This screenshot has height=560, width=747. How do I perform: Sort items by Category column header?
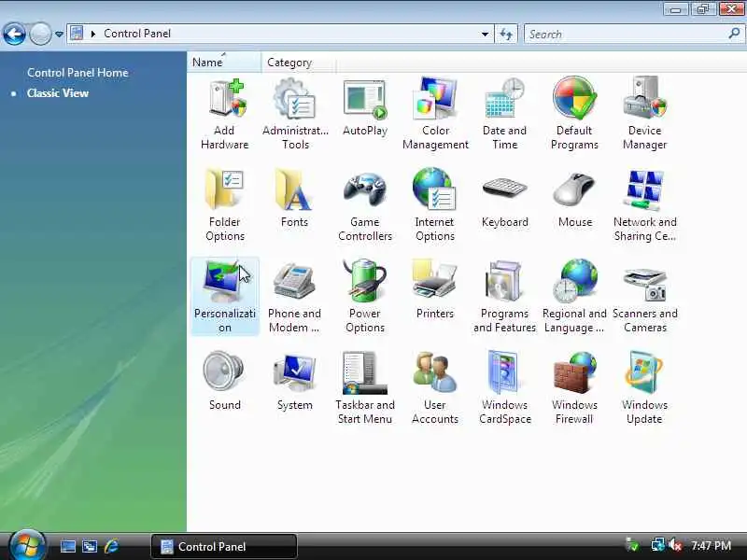point(298,63)
